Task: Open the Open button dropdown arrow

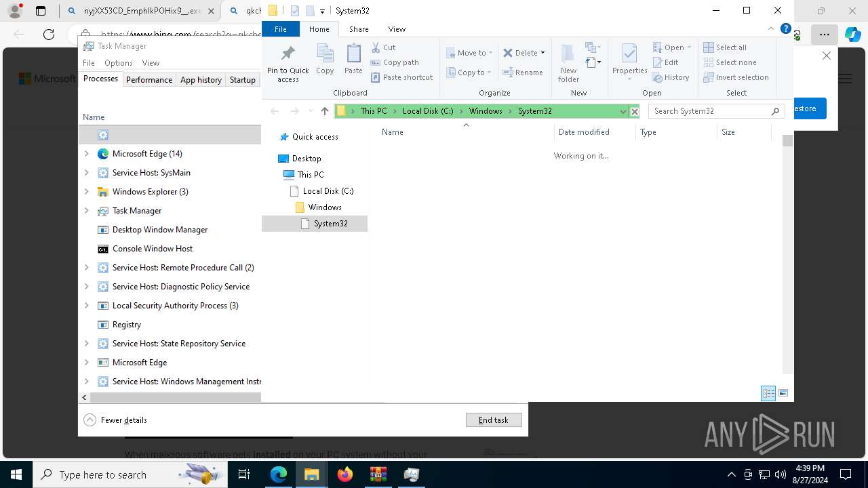Action: pos(689,47)
